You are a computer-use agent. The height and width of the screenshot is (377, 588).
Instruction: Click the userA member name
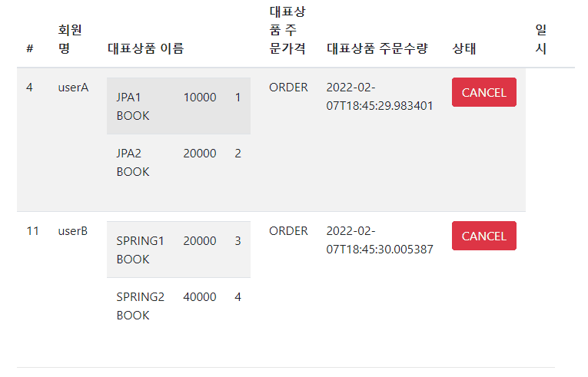click(x=73, y=88)
